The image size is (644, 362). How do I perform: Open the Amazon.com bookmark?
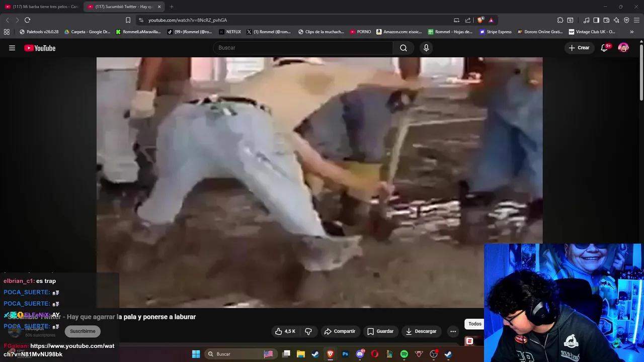(x=399, y=32)
